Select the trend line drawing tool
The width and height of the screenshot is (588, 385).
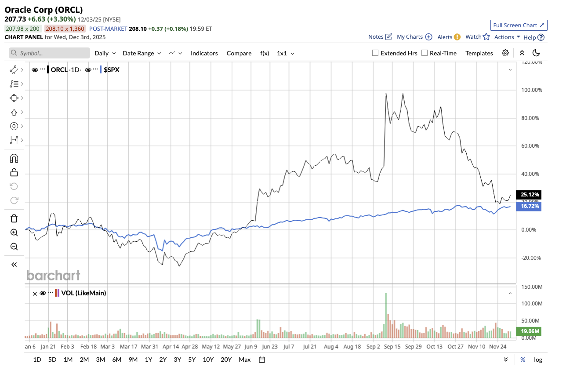[x=14, y=69]
